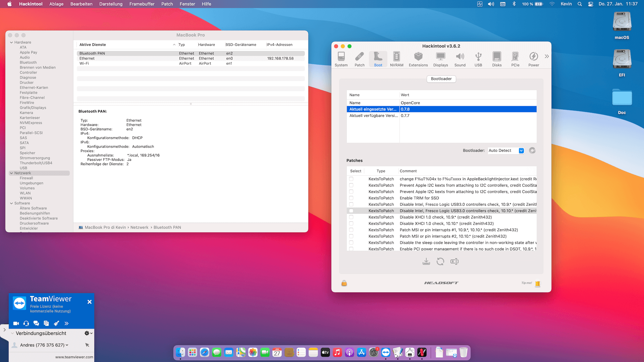Collapse the Netzwerk tree section
This screenshot has height=362, width=644.
12,173
